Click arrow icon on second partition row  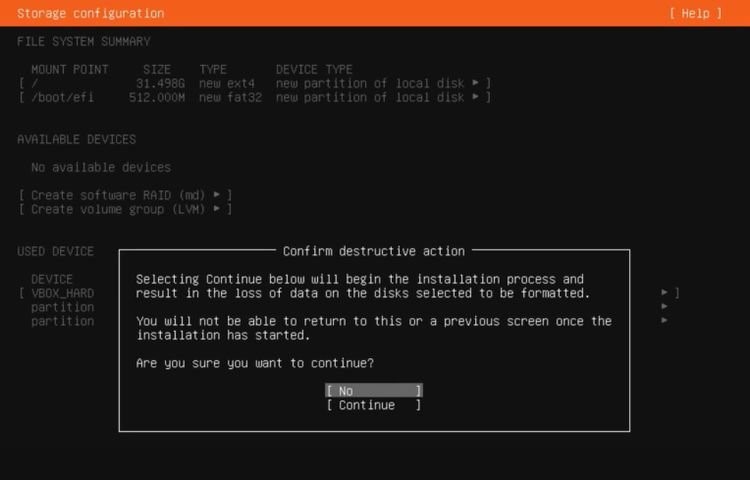665,320
